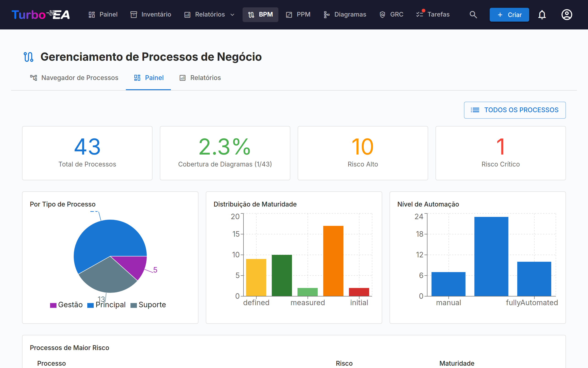Image resolution: width=588 pixels, height=368 pixels.
Task: Click the red initial maturity bar
Action: (x=359, y=292)
